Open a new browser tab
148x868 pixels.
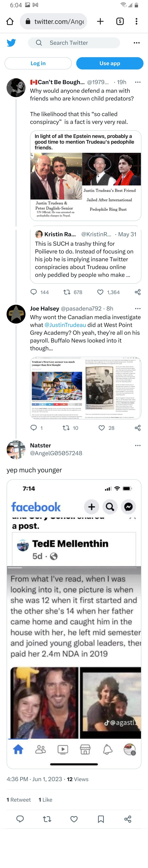pyautogui.click(x=100, y=22)
